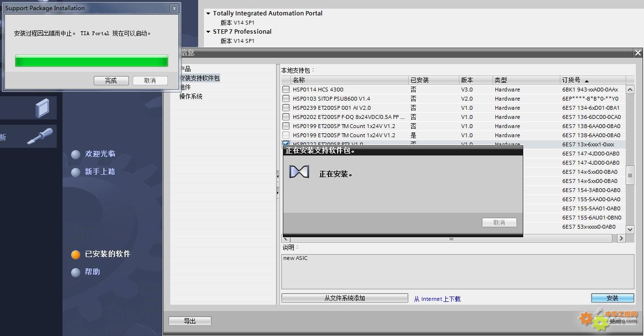
Task: Check the HSP0202 ET200SP F-DQ checkbox
Action: point(286,117)
